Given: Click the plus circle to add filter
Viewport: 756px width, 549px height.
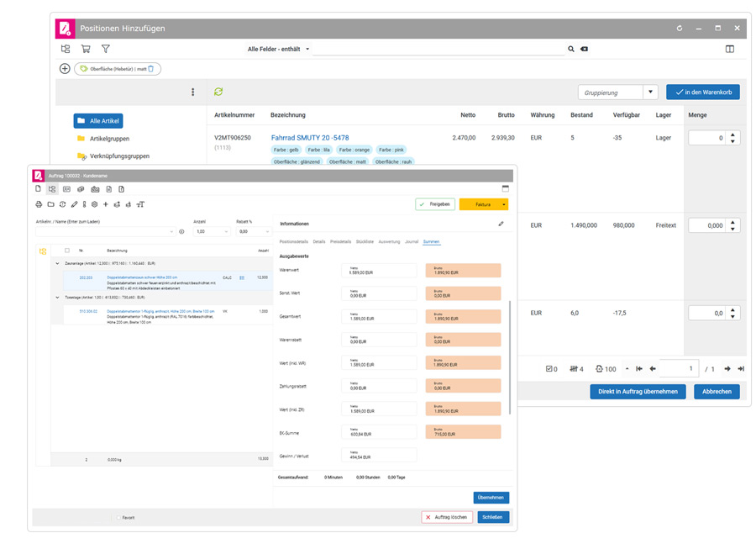Looking at the screenshot, I should tap(65, 69).
